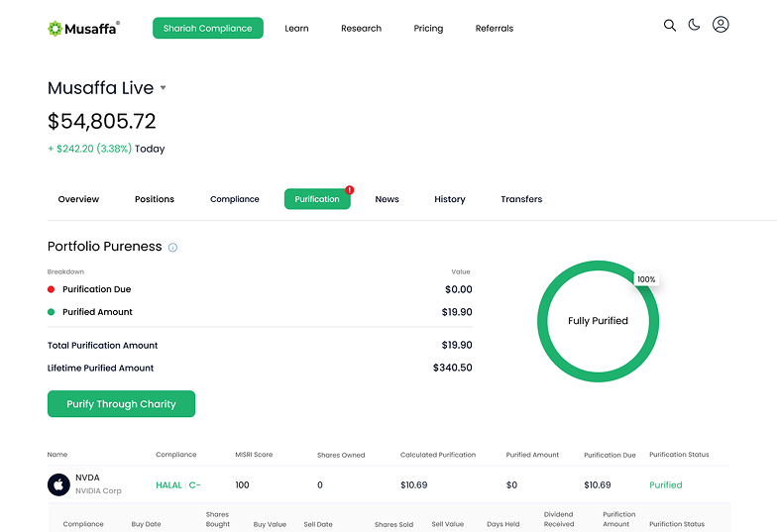Open Shariah Compliance in top navigation

[x=208, y=29]
